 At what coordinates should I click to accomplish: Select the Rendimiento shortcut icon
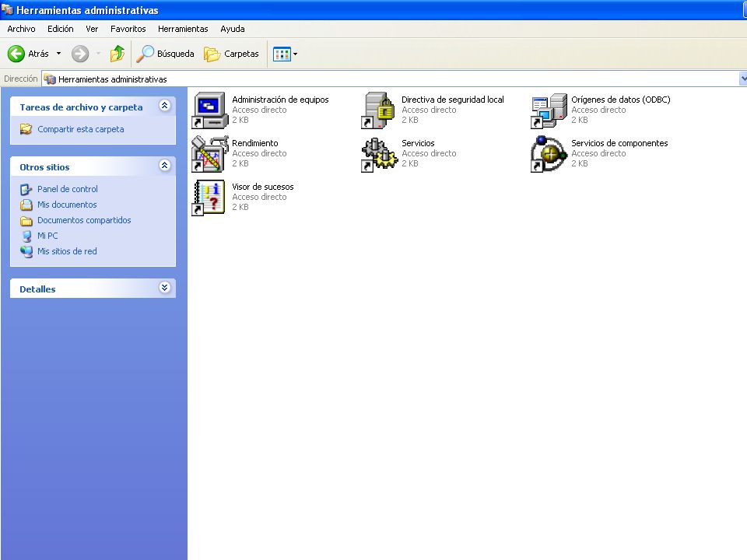[x=209, y=154]
